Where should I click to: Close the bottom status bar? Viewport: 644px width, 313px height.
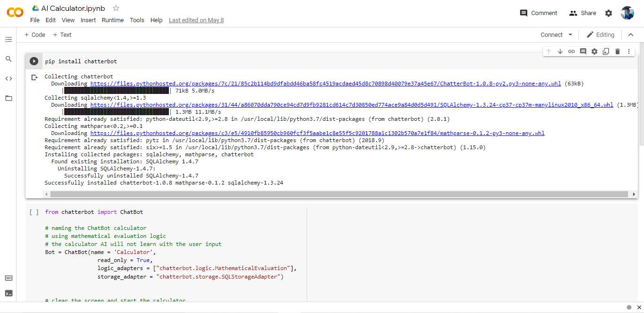(x=639, y=307)
